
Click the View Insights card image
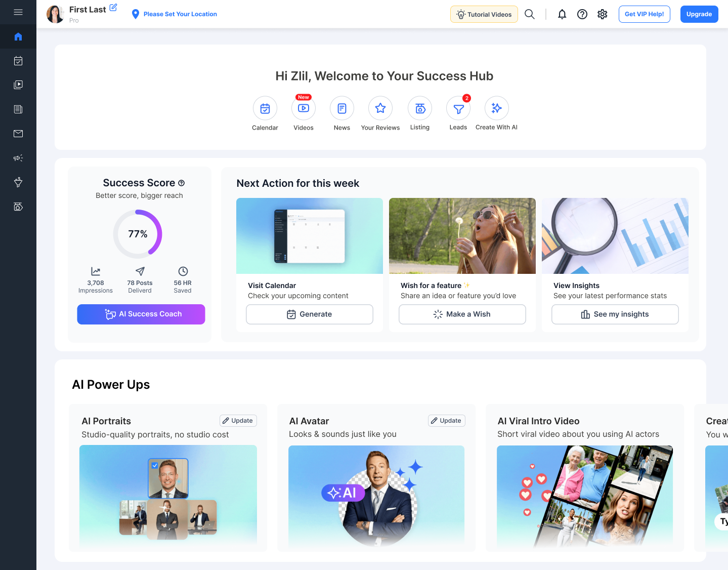(x=615, y=236)
